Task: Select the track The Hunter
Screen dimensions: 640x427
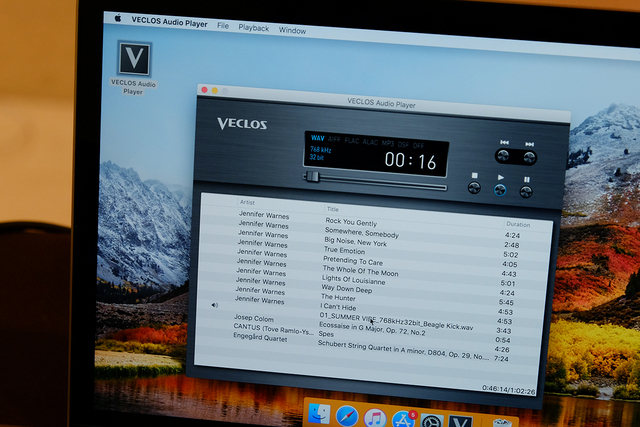Action: tap(338, 297)
